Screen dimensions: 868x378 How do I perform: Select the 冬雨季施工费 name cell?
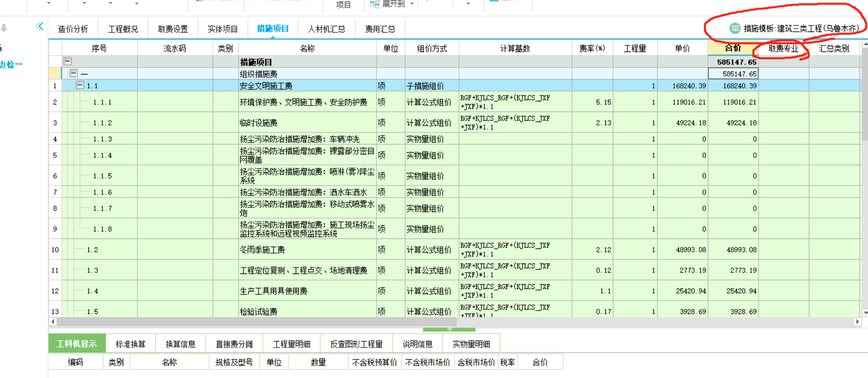(x=307, y=249)
